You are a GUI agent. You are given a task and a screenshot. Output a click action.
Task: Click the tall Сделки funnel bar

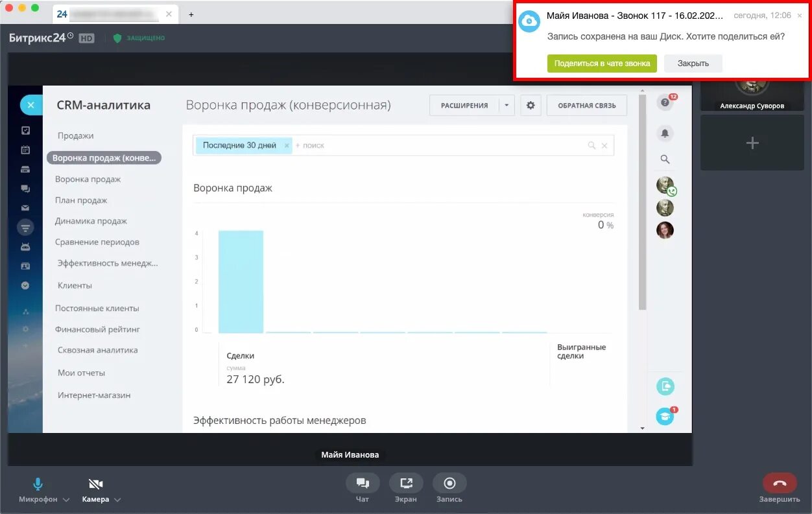tap(241, 281)
